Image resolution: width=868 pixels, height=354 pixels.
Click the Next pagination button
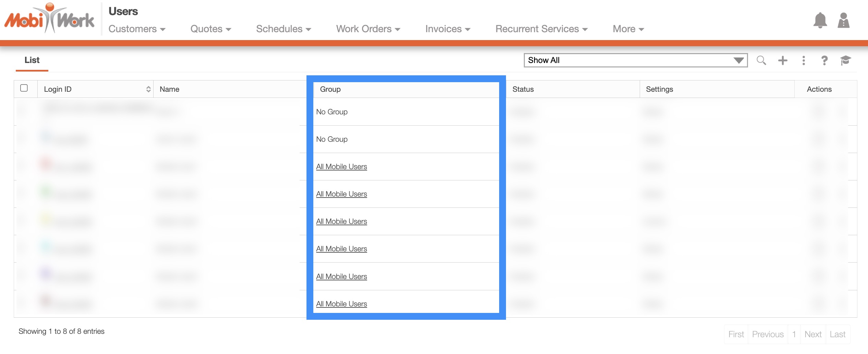(812, 334)
